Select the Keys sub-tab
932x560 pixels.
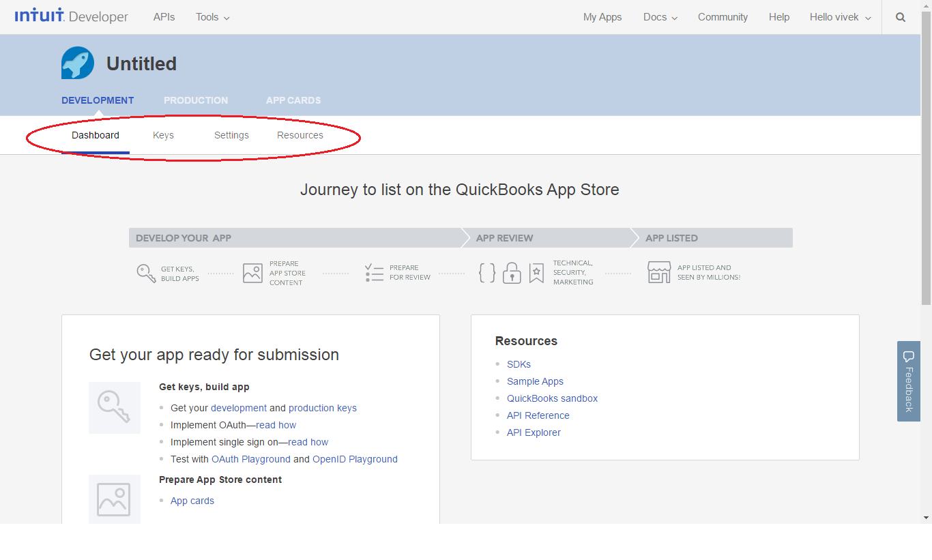(x=163, y=135)
